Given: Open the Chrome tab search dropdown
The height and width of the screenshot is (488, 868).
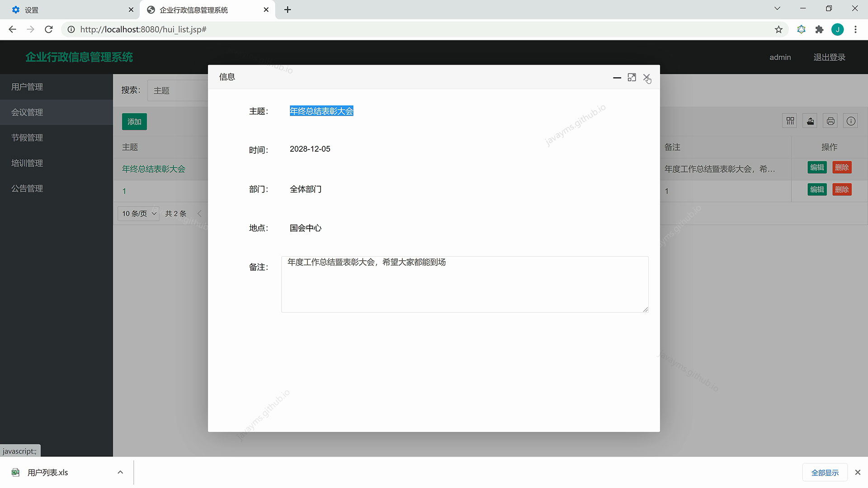Looking at the screenshot, I should 777,9.
